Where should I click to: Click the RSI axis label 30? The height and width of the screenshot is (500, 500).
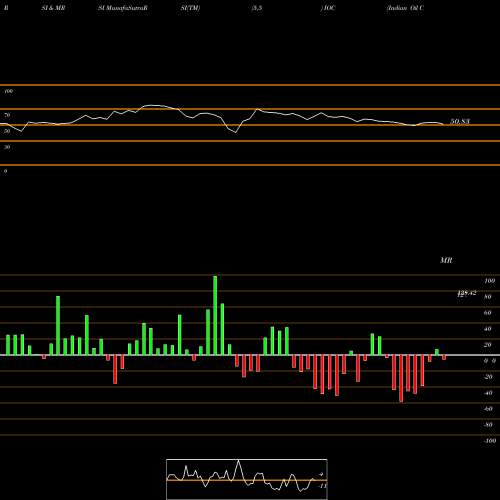(7, 147)
